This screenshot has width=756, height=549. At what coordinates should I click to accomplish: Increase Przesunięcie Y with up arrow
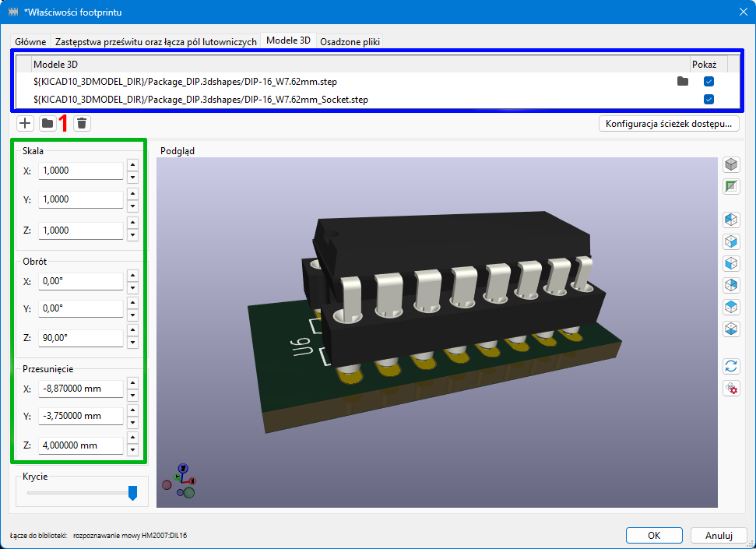click(132, 410)
